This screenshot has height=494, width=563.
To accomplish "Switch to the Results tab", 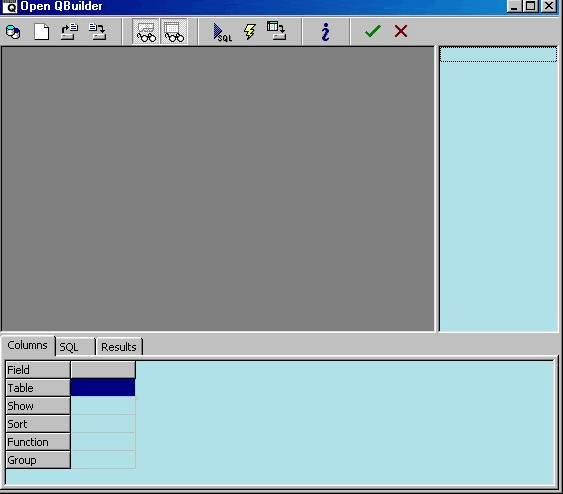I will tap(119, 347).
